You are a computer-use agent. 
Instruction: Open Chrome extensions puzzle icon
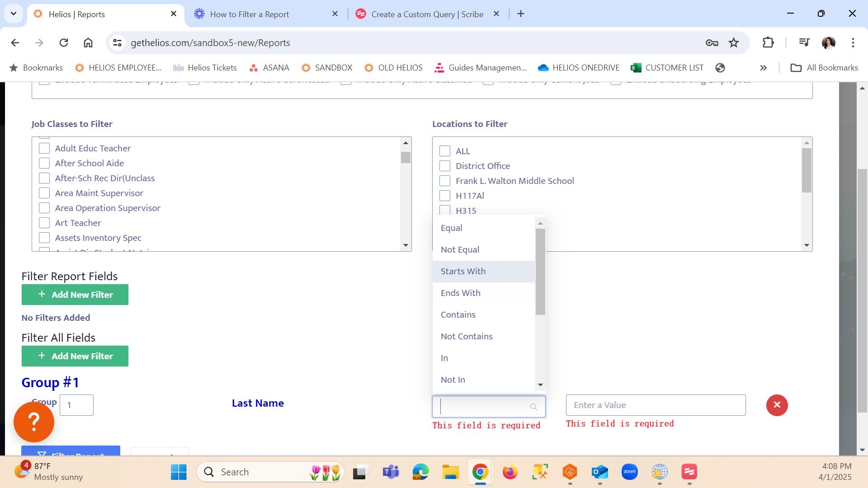click(x=768, y=43)
